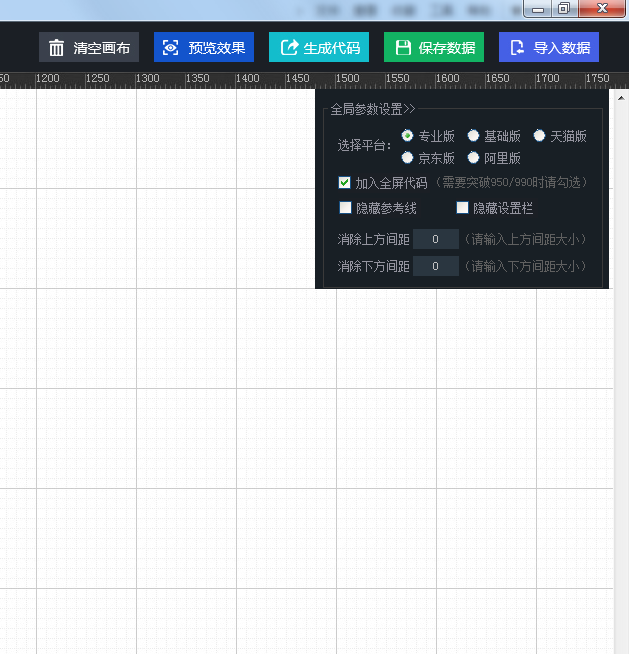Choose the 天猫版 platform option
The height and width of the screenshot is (654, 629).
coord(539,136)
